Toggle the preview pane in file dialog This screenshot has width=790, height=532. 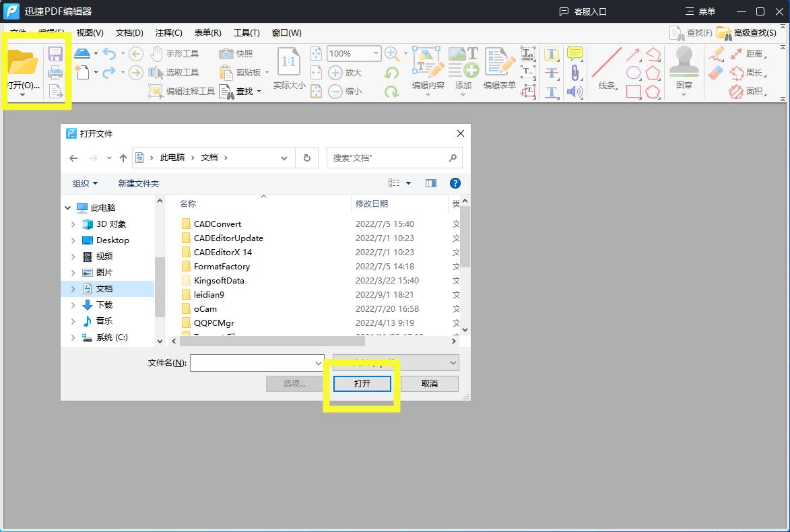click(x=431, y=183)
